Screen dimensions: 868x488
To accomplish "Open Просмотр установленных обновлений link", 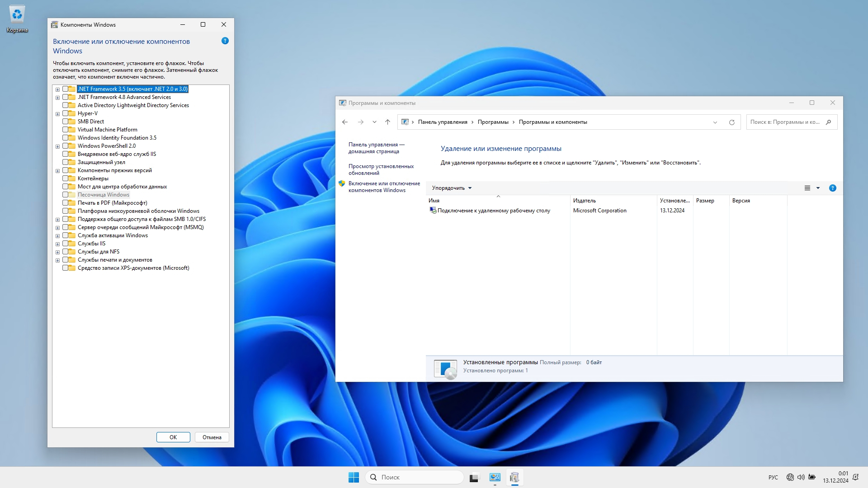I will [x=381, y=170].
